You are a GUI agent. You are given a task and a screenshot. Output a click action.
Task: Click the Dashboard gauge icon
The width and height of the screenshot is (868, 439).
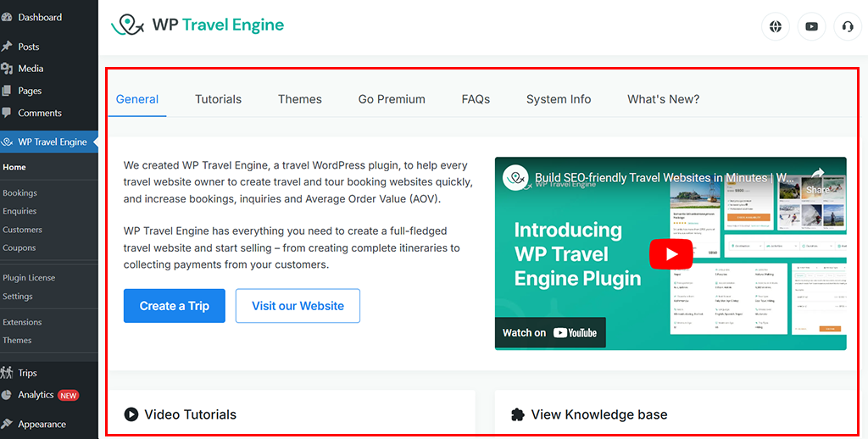[x=7, y=17]
